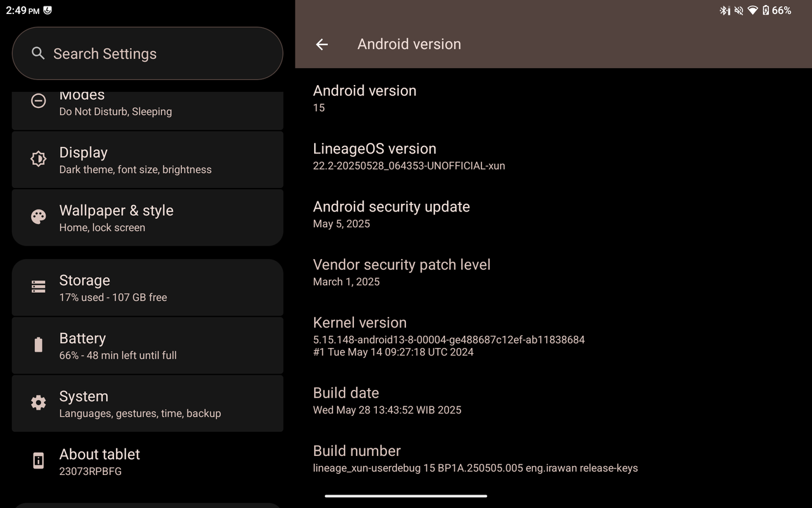Tap the bottom navigation gesture handle

406,496
